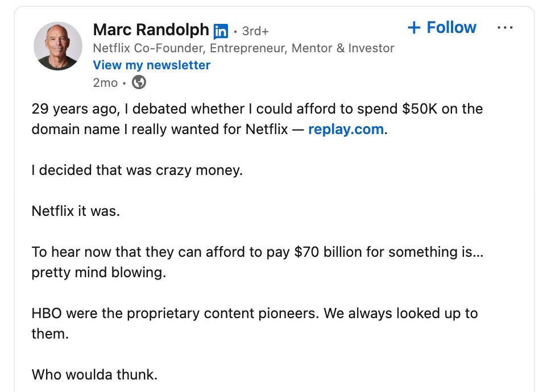The height and width of the screenshot is (392, 547).
Task: Click the Marc Randolph author name
Action: (x=151, y=30)
